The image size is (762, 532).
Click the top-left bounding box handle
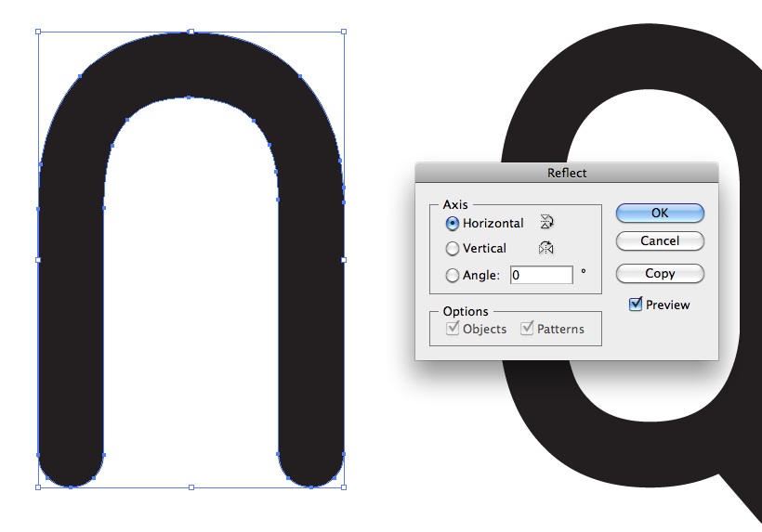(38, 32)
